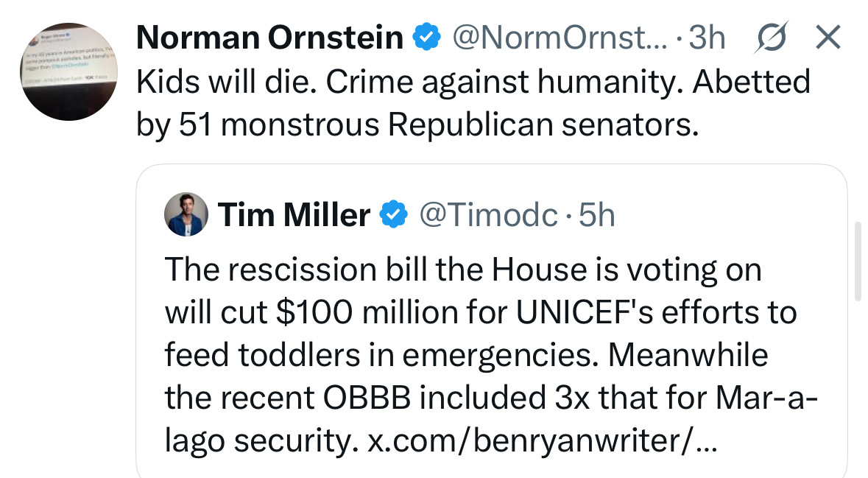Click the 5h timestamp in the quoted post
This screenshot has width=868, height=478.
point(597,215)
